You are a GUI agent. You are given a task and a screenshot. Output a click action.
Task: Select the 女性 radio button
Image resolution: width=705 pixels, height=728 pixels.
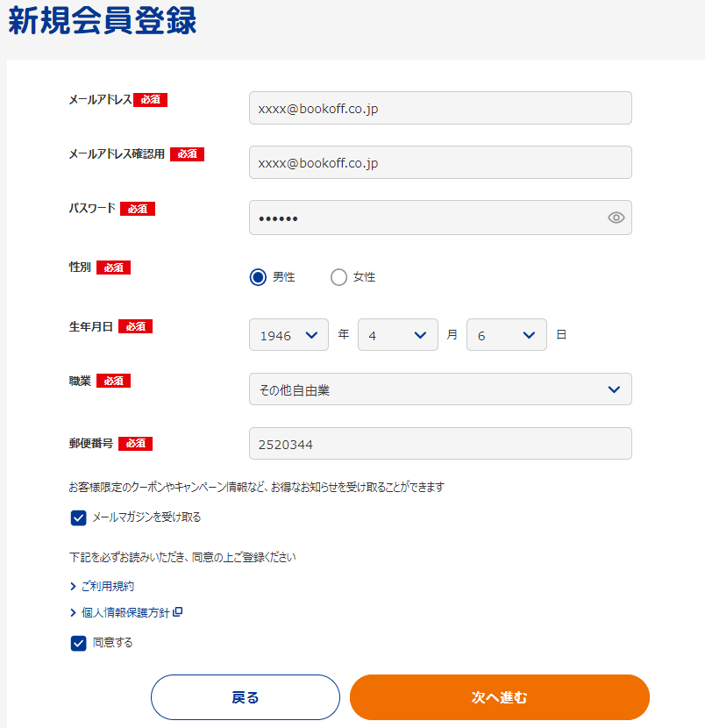point(338,277)
